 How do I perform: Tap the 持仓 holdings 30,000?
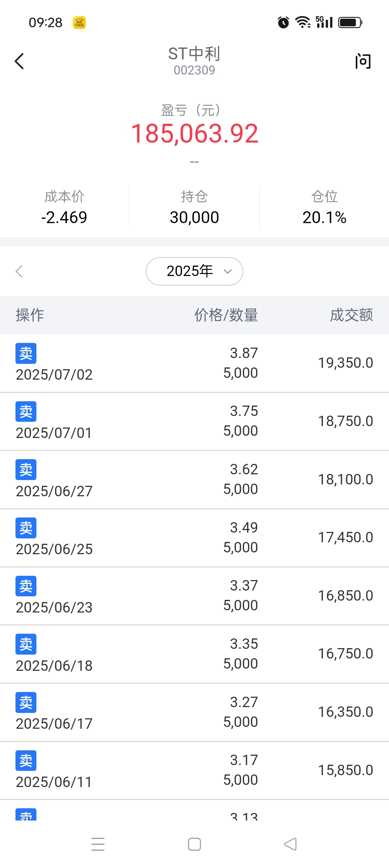[x=194, y=217]
